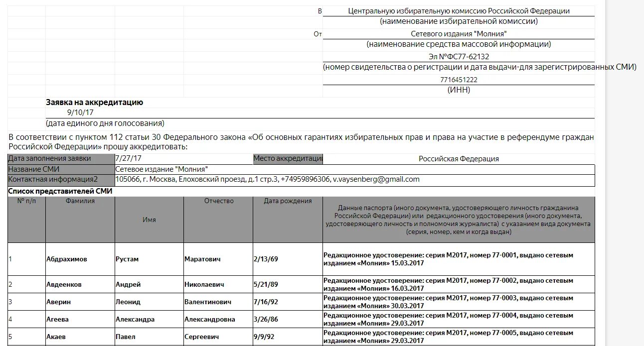Click the "Дата рождения" column header
The image size is (644, 346).
(x=288, y=220)
